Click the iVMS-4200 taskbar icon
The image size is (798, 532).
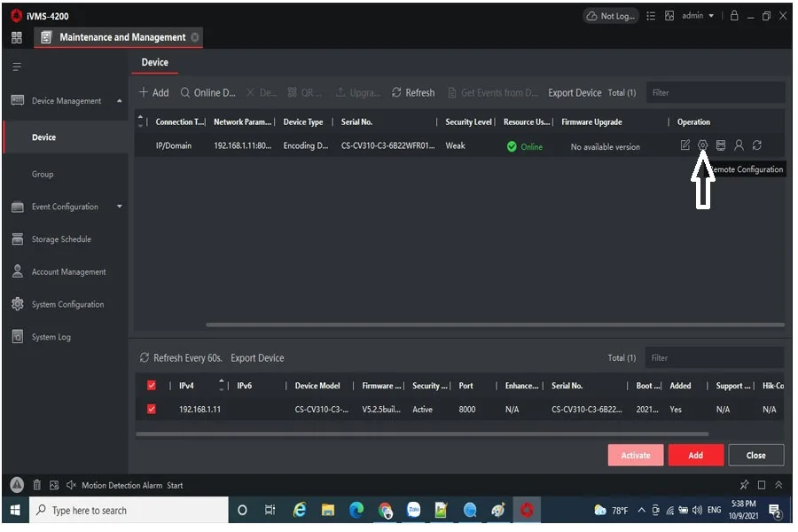(x=527, y=510)
